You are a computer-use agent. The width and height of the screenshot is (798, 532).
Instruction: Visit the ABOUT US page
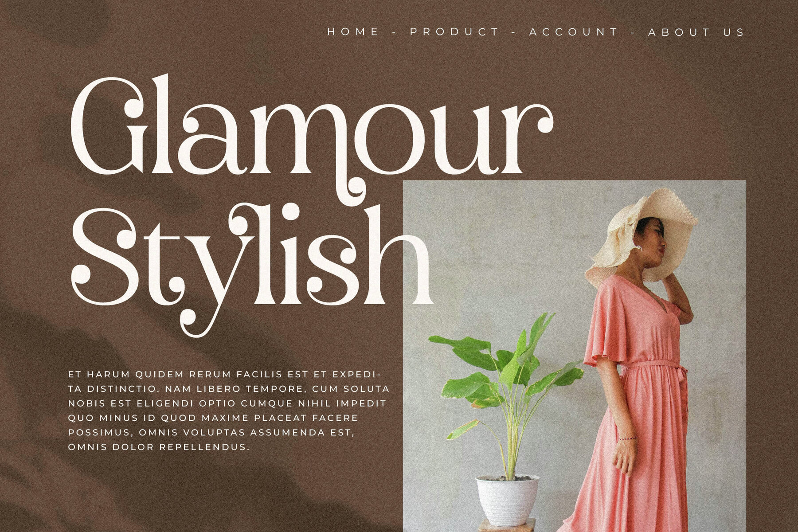[696, 32]
